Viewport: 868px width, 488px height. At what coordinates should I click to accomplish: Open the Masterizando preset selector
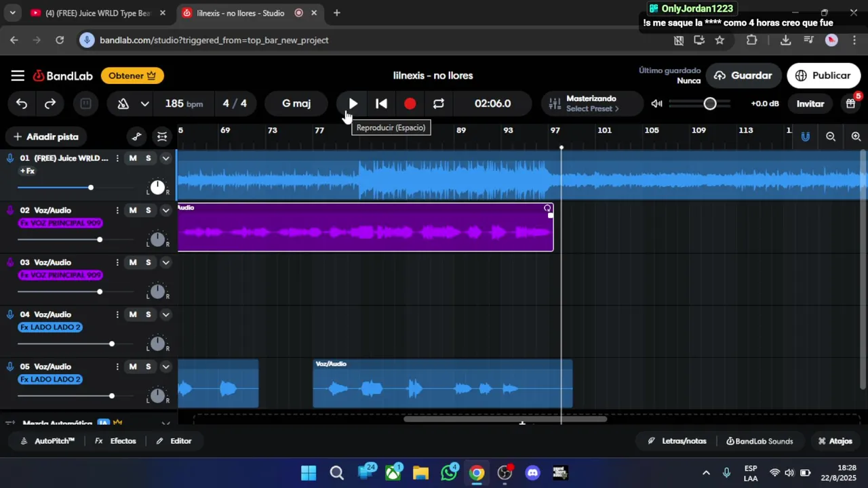(592, 104)
